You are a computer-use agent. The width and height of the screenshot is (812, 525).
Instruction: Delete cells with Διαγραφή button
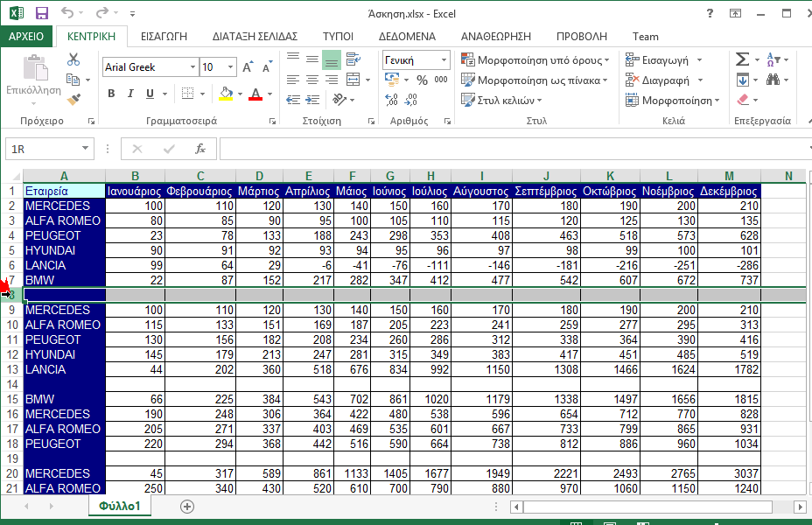point(657,80)
